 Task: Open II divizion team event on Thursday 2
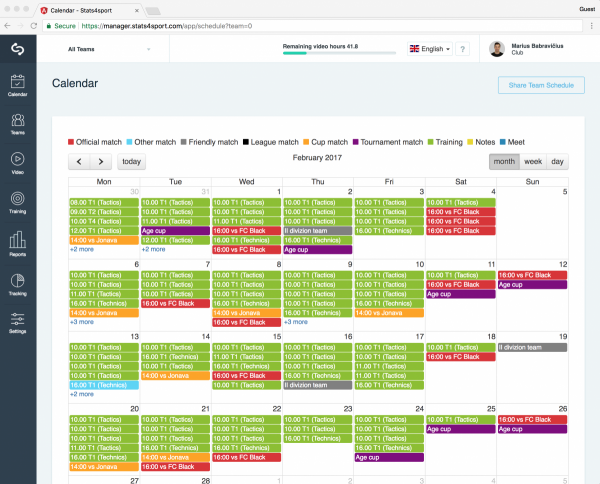coord(318,231)
